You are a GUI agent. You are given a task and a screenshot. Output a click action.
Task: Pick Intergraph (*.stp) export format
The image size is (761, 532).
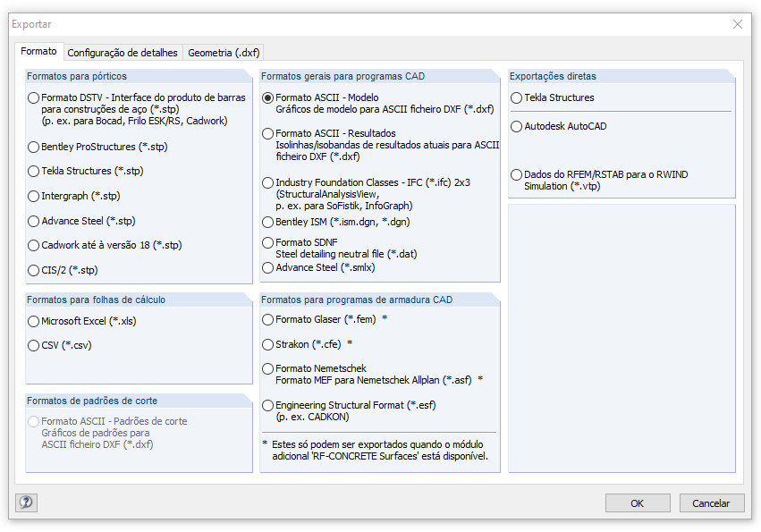[33, 196]
